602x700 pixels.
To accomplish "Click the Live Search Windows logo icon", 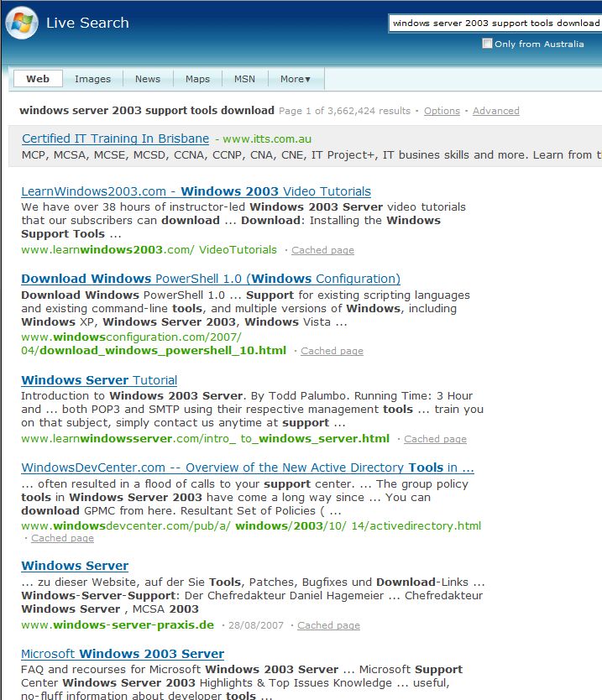I will coord(22,23).
